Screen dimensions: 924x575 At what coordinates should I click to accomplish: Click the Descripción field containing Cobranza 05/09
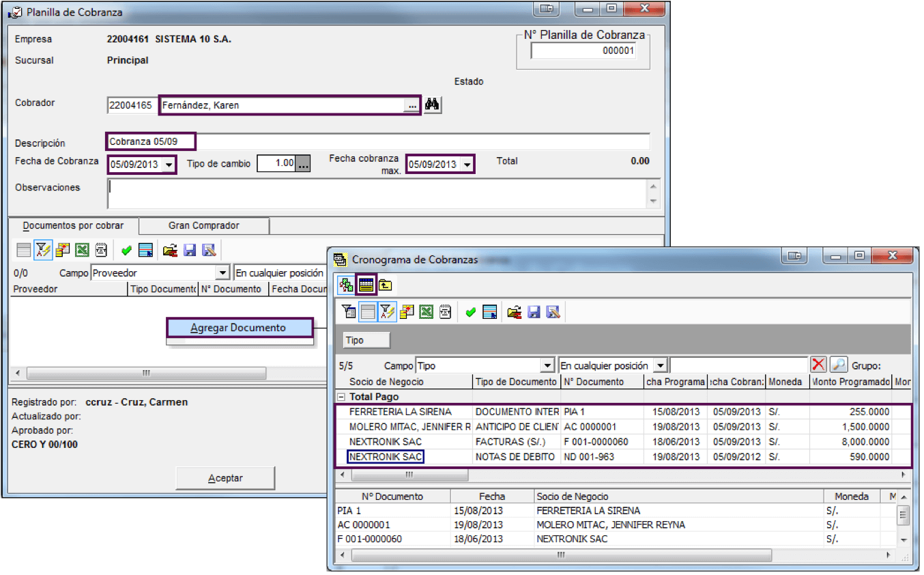(378, 142)
